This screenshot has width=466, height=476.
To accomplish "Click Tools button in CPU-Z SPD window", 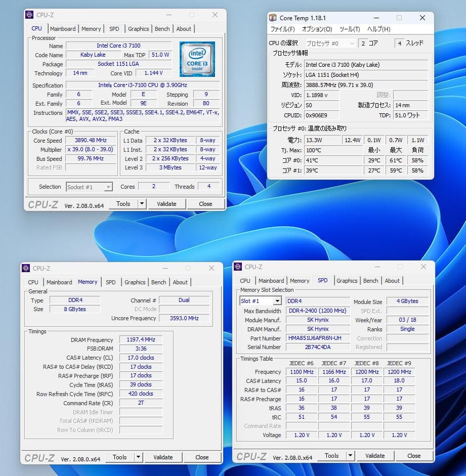I will (331, 455).
